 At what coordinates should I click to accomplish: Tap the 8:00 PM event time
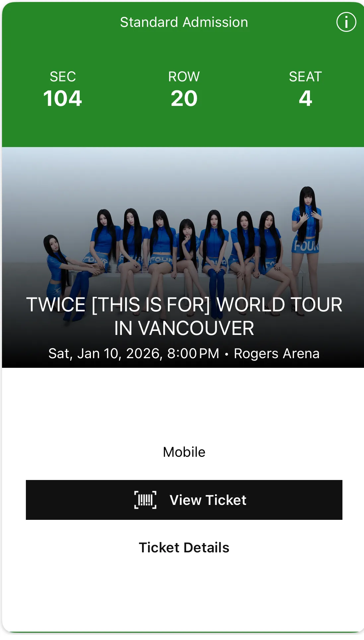click(x=193, y=354)
